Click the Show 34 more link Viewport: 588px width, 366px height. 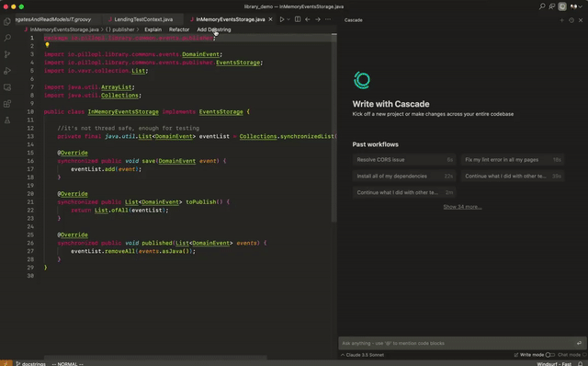tap(462, 207)
